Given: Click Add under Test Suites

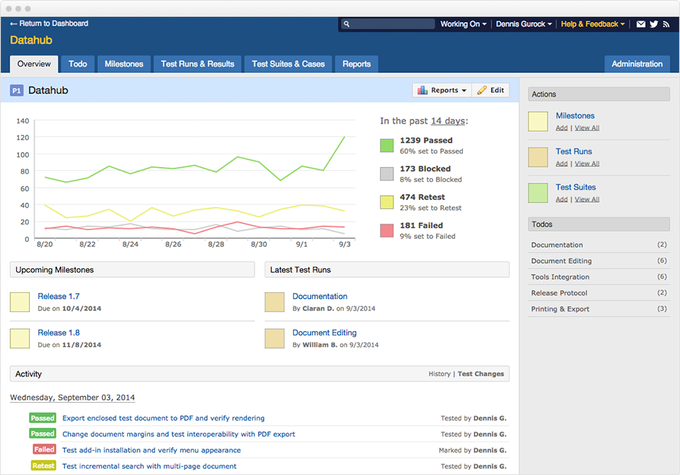Looking at the screenshot, I should (561, 199).
